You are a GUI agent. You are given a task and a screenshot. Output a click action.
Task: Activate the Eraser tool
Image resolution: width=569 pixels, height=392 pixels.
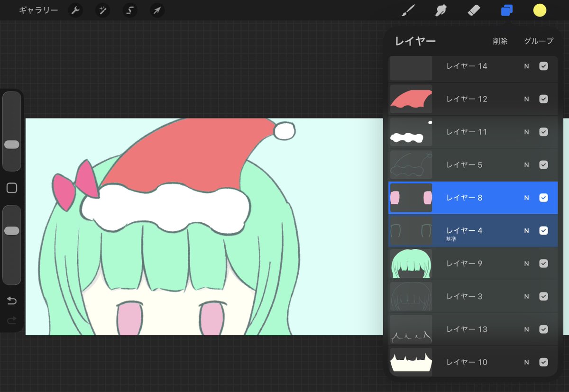pyautogui.click(x=474, y=10)
